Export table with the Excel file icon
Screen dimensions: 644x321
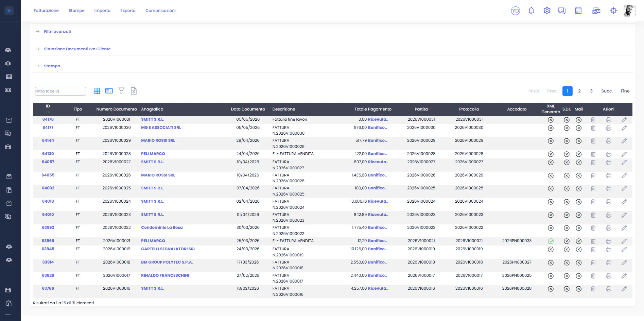click(134, 91)
